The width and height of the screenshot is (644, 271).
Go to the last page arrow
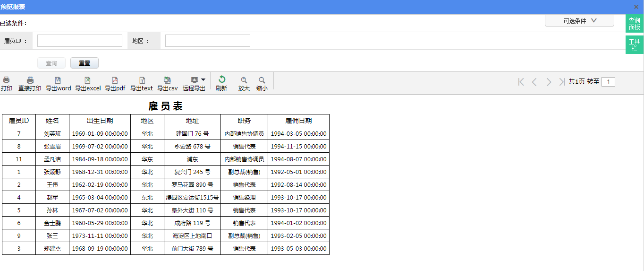[561, 82]
